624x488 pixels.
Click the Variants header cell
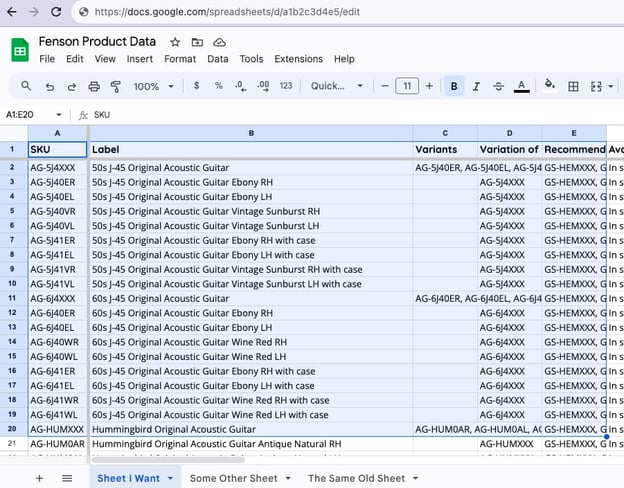click(x=445, y=150)
